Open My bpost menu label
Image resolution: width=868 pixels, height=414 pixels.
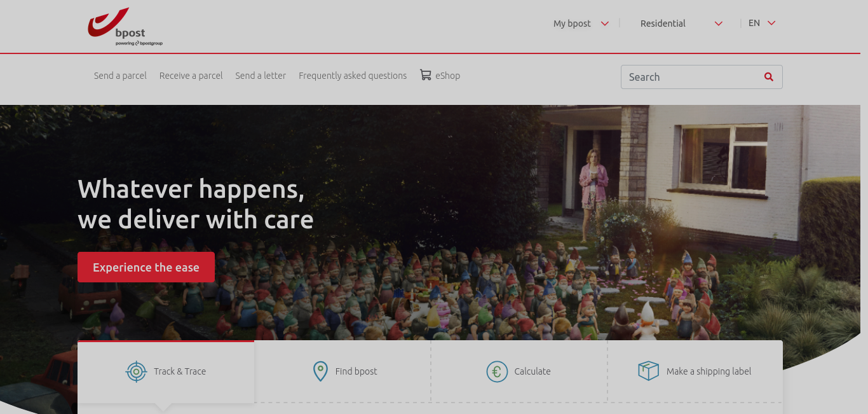[572, 24]
